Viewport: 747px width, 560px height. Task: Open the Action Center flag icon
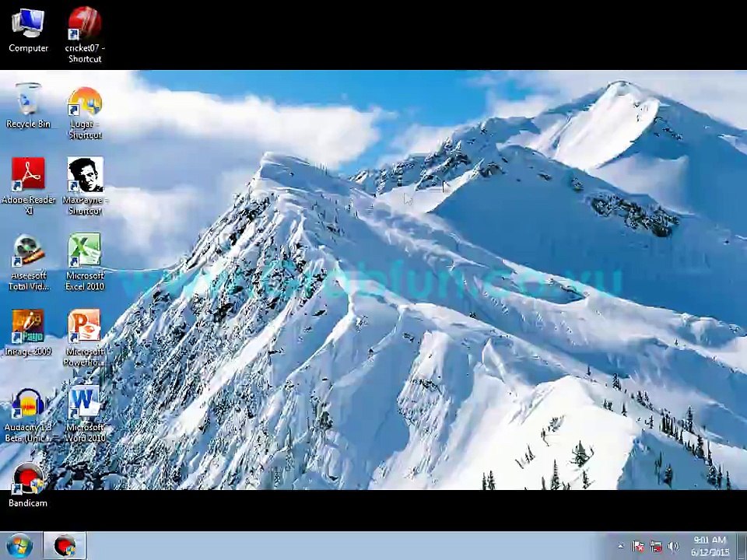[x=638, y=546]
